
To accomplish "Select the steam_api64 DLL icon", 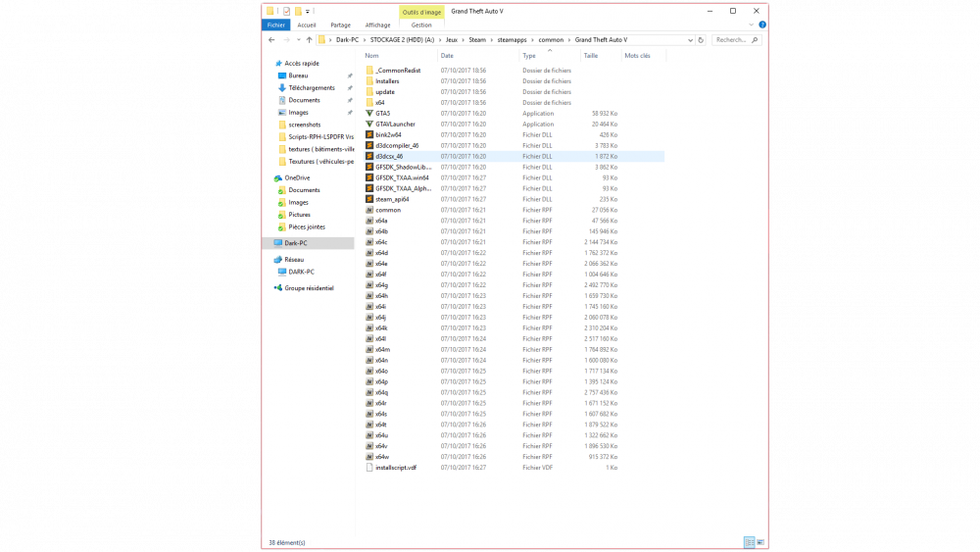I will 369,199.
